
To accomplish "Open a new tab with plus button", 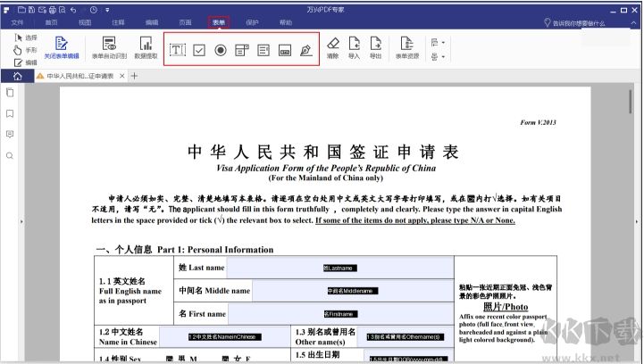I will pos(134,76).
